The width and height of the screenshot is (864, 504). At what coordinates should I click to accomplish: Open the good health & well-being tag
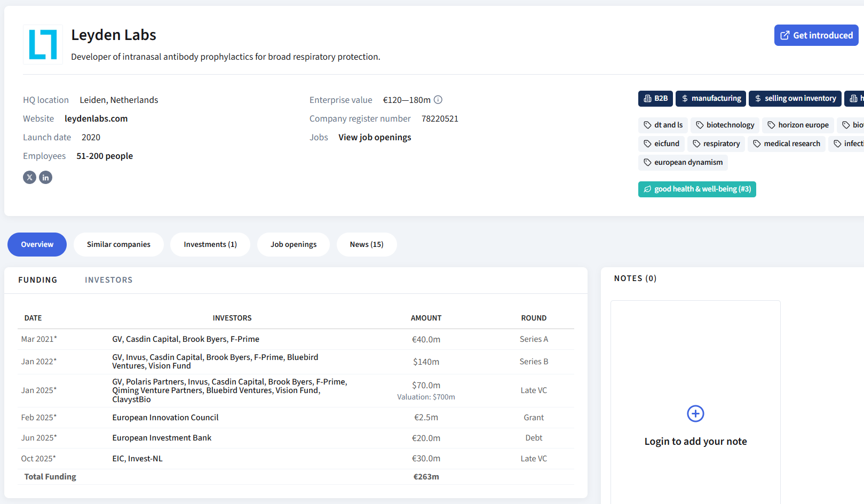[x=697, y=189]
